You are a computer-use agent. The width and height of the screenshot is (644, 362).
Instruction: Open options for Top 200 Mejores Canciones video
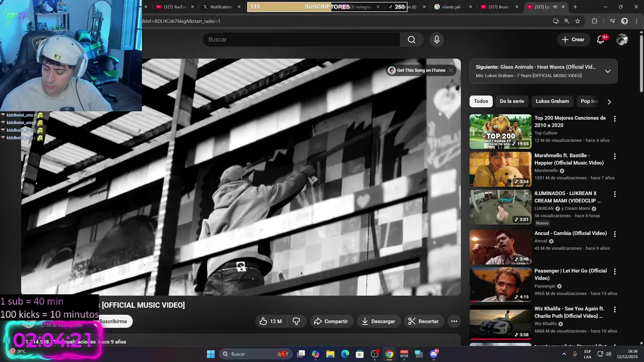[x=614, y=119]
